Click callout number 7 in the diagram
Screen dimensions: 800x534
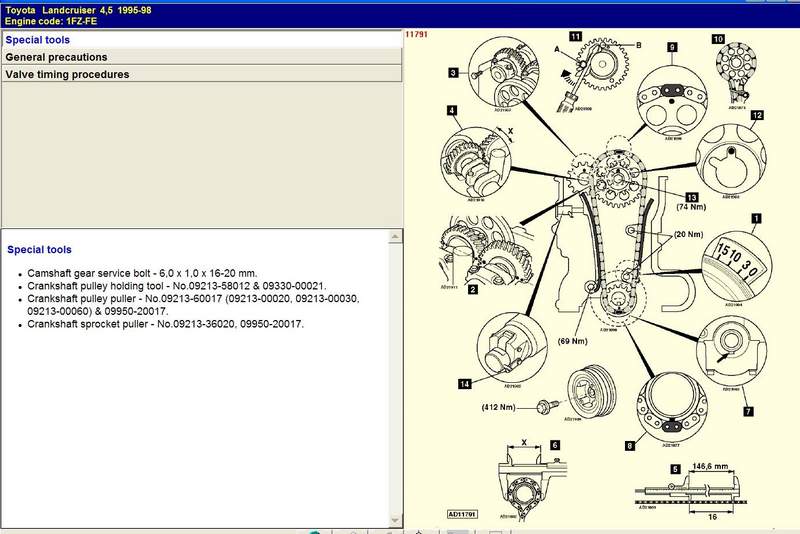(x=748, y=411)
